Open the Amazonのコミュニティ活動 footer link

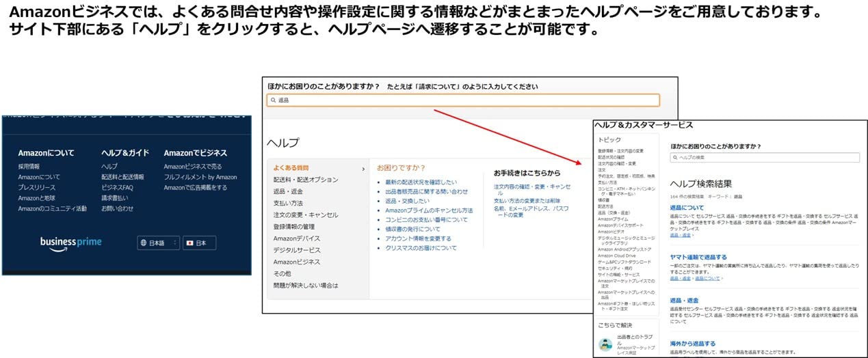pos(53,208)
